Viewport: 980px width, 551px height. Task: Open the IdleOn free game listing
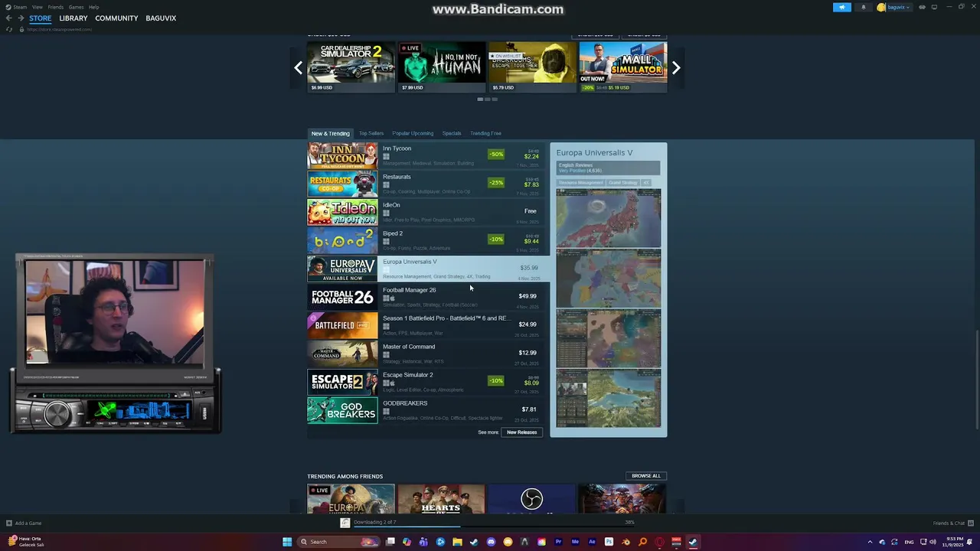point(425,212)
